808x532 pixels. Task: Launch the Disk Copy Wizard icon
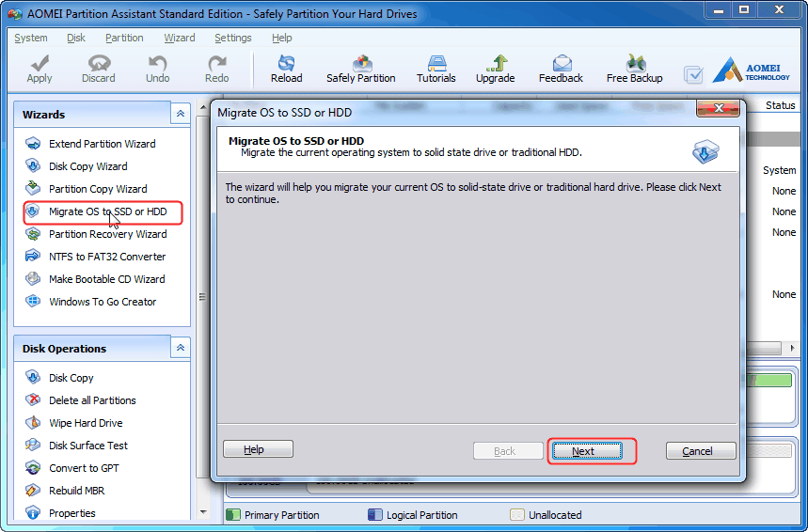coord(33,165)
